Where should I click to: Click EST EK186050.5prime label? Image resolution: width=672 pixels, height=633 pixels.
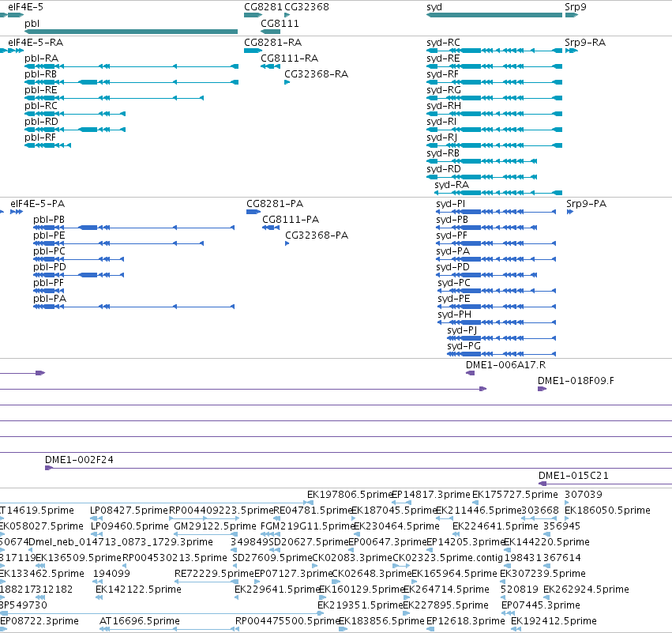pyautogui.click(x=608, y=511)
